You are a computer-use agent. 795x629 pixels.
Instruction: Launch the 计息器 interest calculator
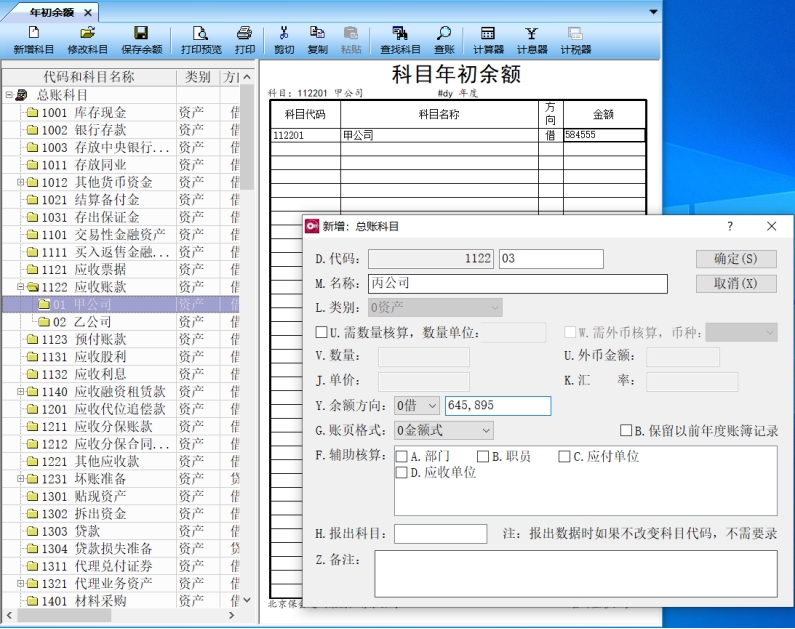532,40
